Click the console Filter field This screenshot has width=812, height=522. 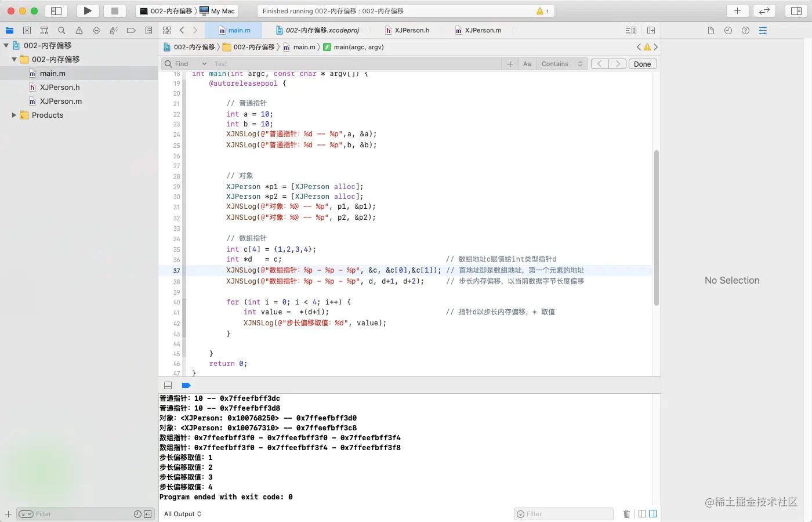564,514
